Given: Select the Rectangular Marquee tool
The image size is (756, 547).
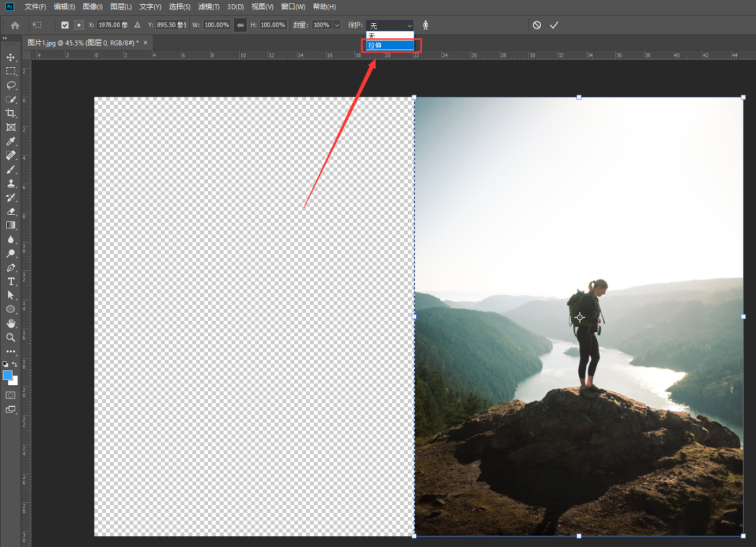Looking at the screenshot, I should tap(10, 71).
